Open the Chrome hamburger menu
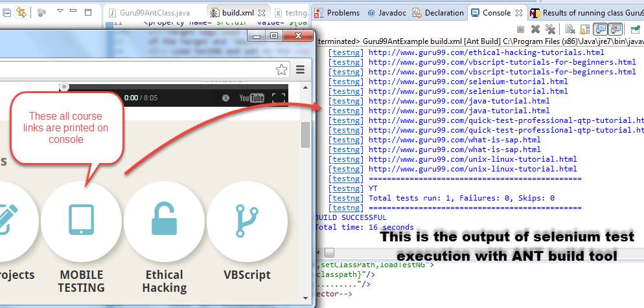 [x=301, y=70]
